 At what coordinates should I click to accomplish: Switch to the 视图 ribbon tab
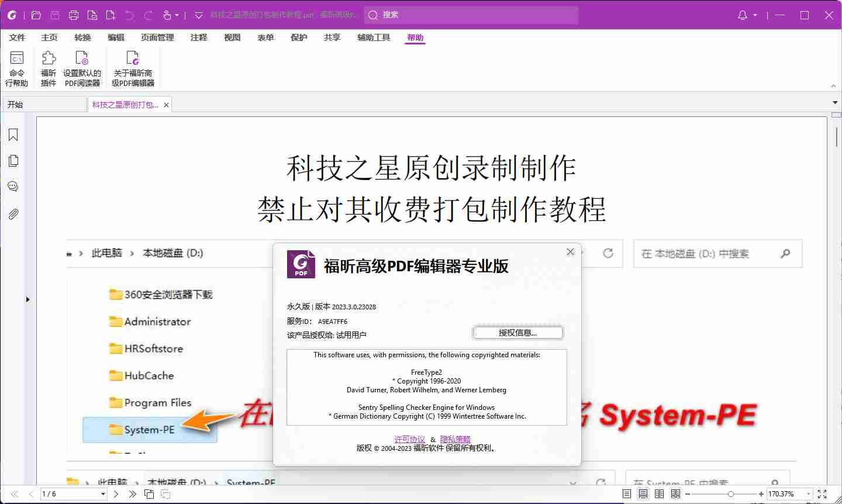coord(232,37)
